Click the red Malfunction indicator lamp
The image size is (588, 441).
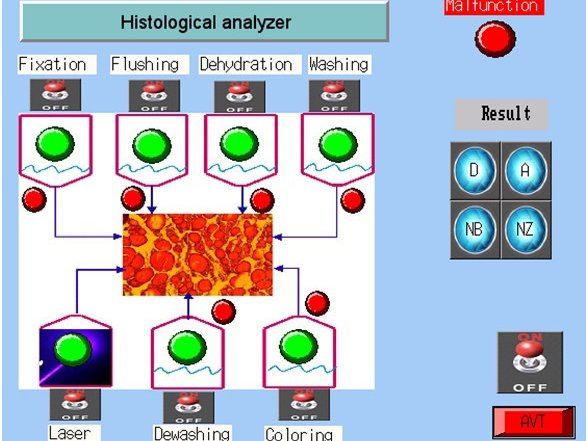pos(495,39)
